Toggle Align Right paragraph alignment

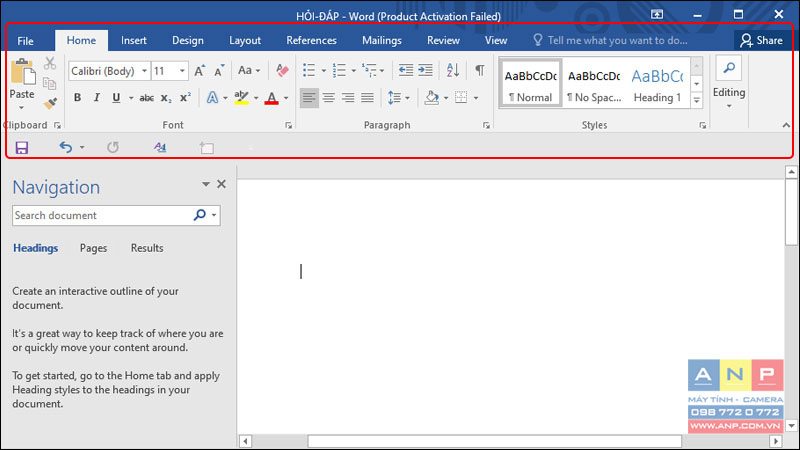(348, 97)
